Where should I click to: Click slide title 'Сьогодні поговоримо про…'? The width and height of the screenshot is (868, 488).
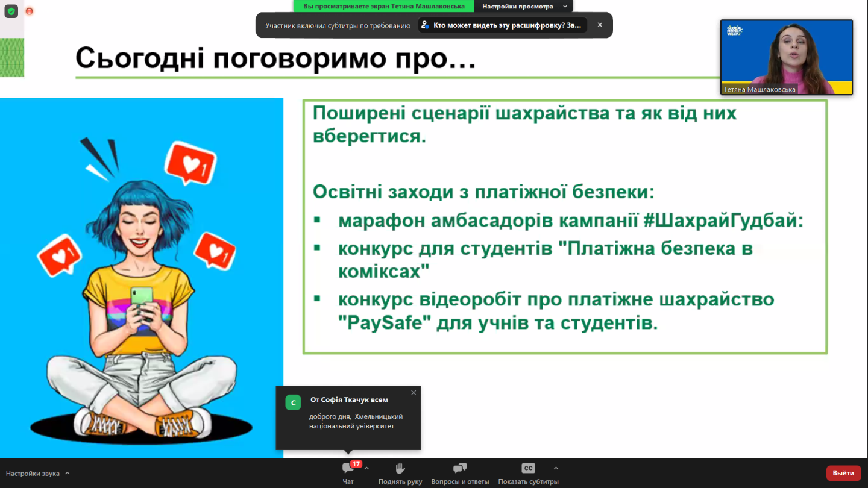275,58
